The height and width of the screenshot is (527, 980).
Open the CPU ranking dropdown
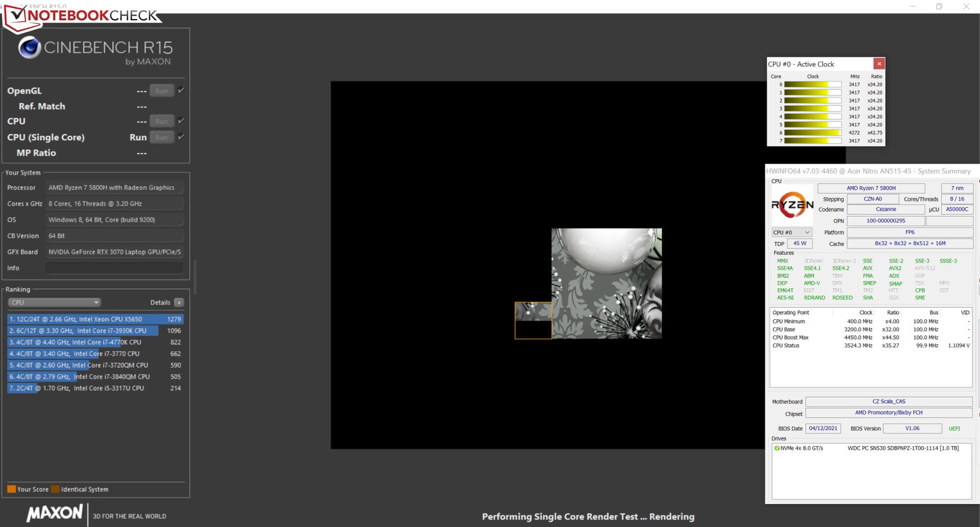point(54,303)
